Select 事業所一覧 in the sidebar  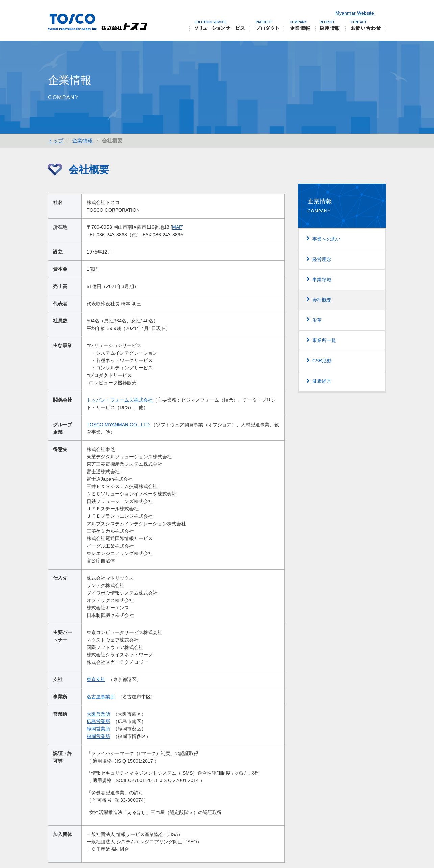point(342,340)
